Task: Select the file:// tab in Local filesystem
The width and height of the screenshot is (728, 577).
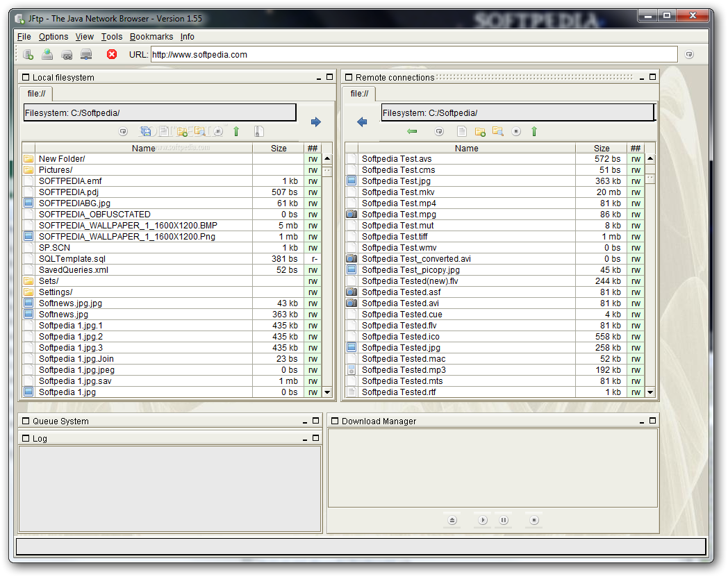Action: (x=36, y=94)
